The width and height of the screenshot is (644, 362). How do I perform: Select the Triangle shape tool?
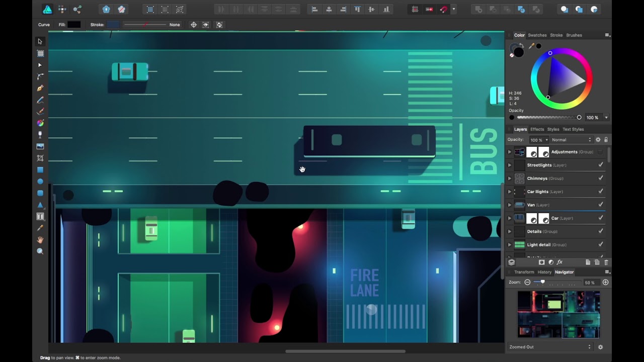[40, 205]
